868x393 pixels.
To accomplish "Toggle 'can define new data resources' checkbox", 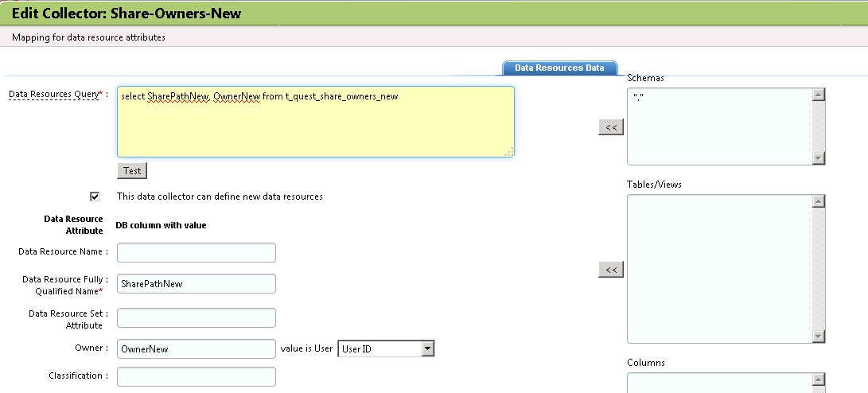I will pyautogui.click(x=95, y=196).
